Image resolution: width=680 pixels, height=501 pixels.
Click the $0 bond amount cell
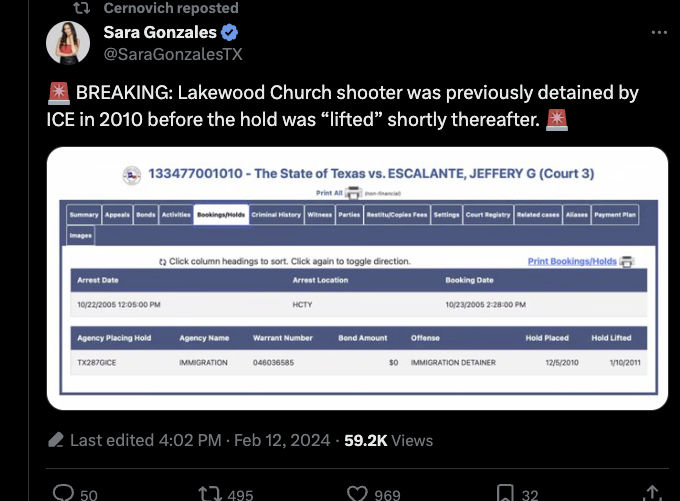pos(393,363)
